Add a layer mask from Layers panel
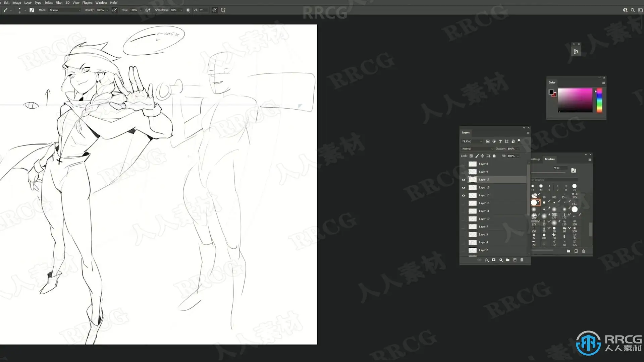644x362 pixels. tap(494, 260)
